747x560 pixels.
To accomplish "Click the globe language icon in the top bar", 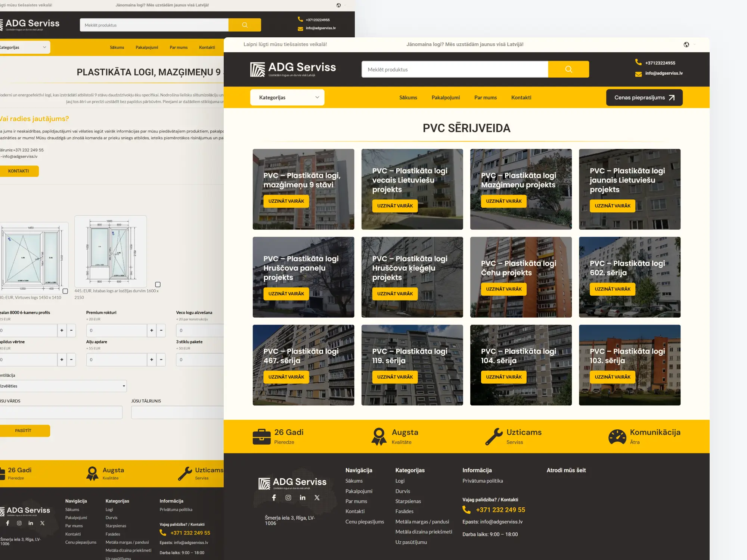I will (x=686, y=44).
